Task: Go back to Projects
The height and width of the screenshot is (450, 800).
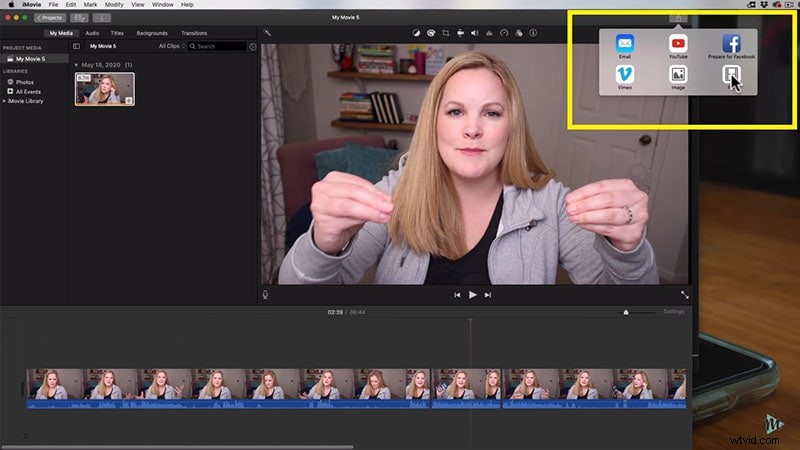Action: (50, 18)
